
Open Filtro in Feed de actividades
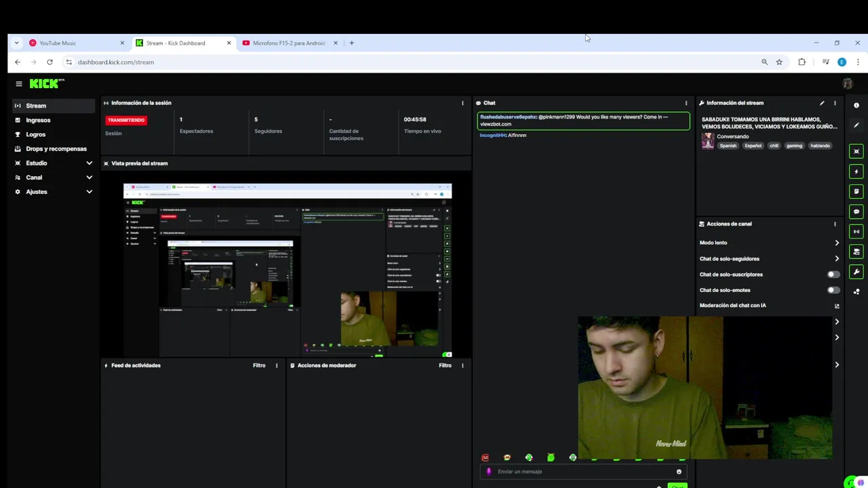click(259, 365)
